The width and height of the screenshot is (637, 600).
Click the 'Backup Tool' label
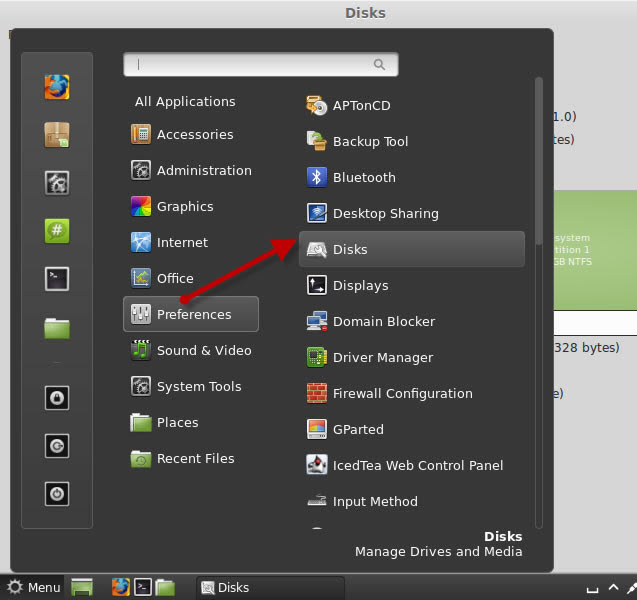370,141
